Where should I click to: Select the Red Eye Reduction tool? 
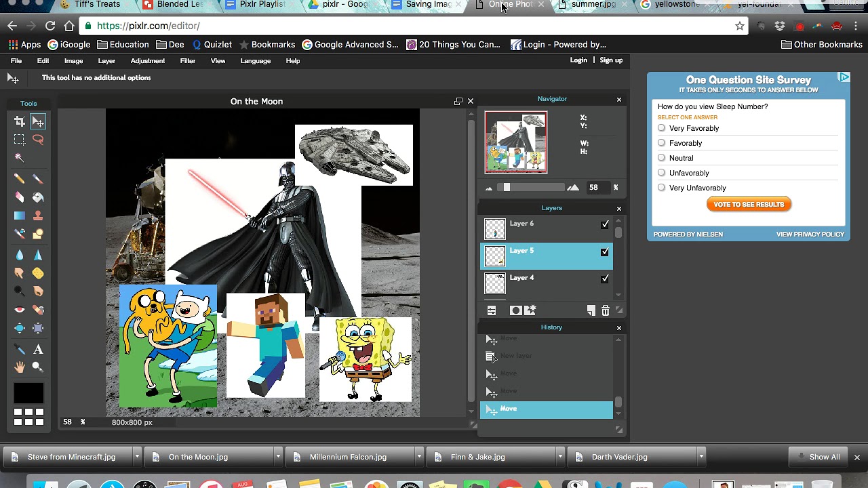tap(20, 310)
